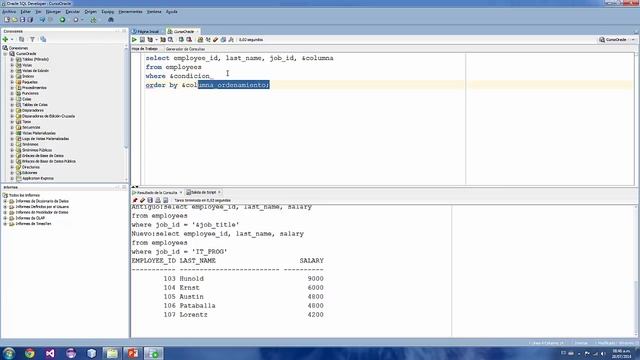Select Informes de OLAP tree item
Image resolution: width=640 pixels, height=360 pixels.
30,218
